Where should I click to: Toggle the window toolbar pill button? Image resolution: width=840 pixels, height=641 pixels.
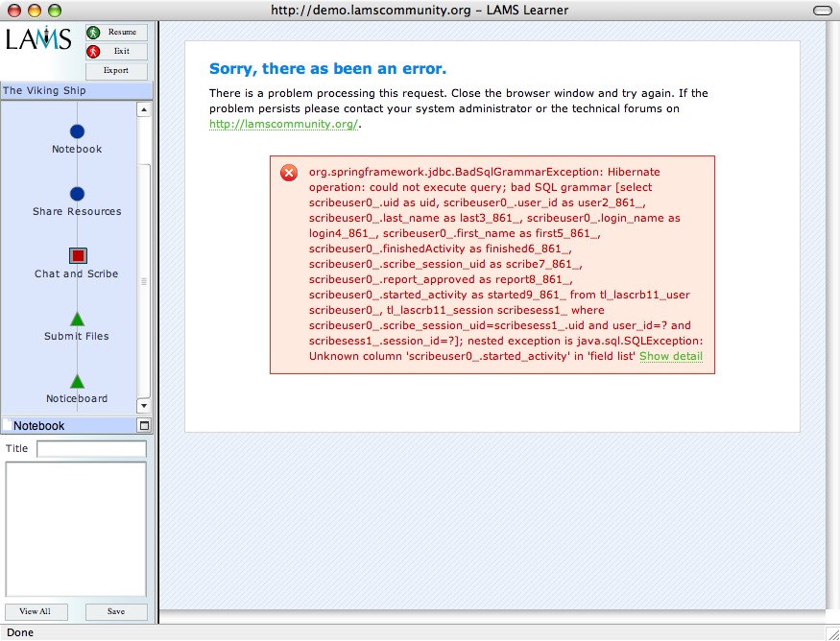pos(822,11)
